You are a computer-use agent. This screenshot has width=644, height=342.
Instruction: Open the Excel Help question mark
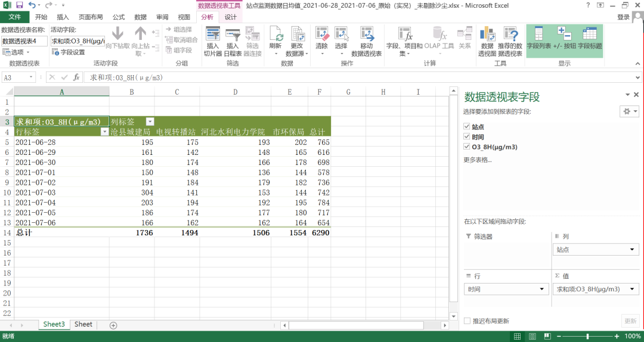(x=588, y=5)
